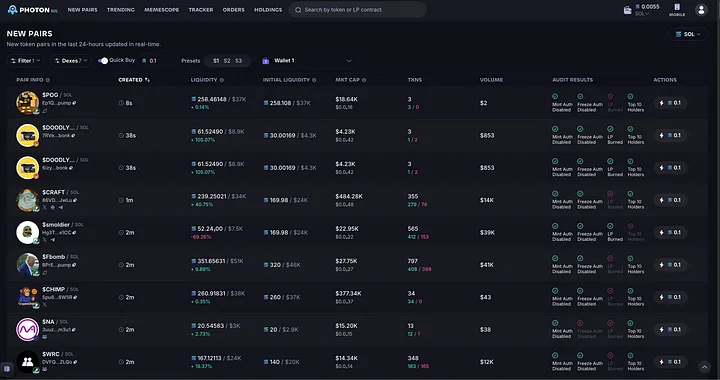Open $CRAFT's website globe icon
Viewport: 720px width, 380px height.
coord(52,207)
